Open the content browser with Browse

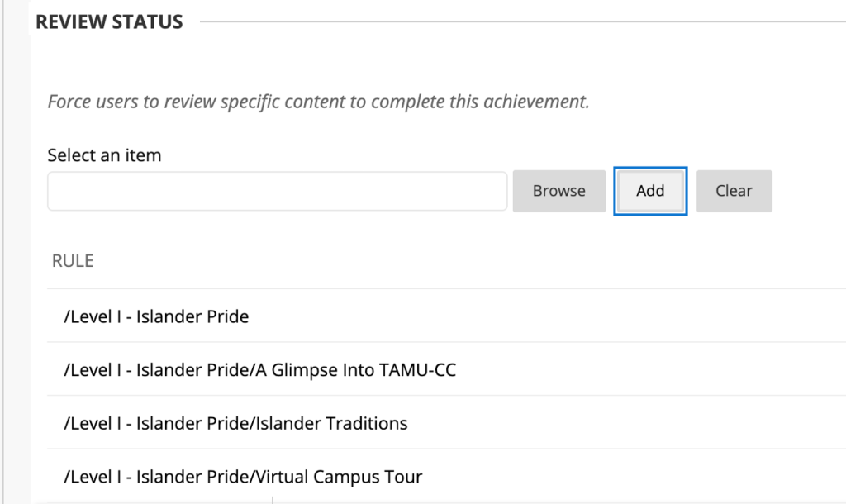[x=558, y=191]
